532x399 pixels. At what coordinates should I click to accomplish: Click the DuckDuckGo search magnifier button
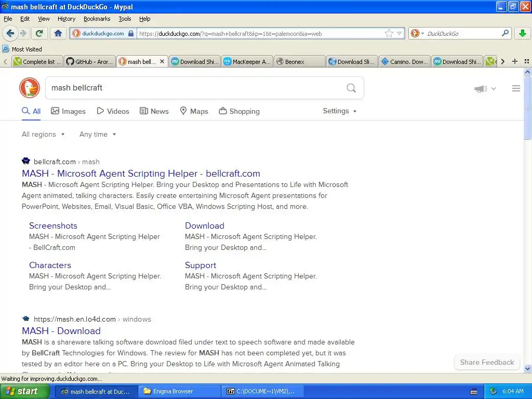click(351, 88)
